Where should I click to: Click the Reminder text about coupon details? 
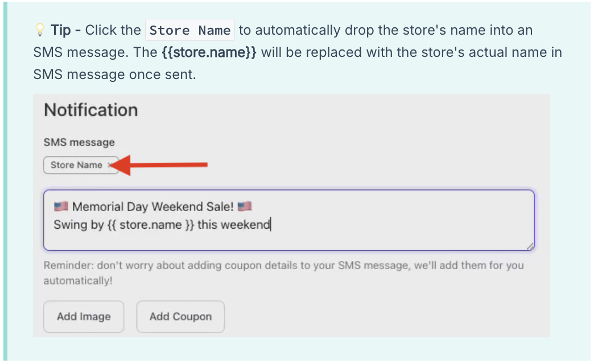[283, 273]
